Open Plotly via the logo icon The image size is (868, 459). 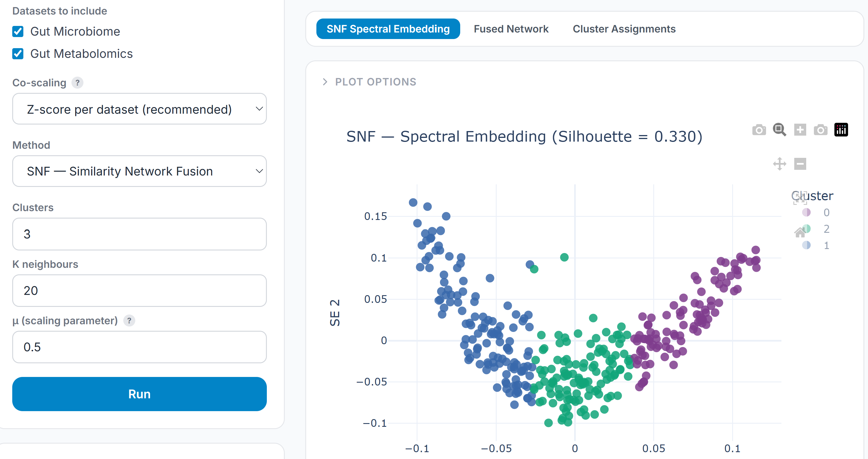pos(842,130)
